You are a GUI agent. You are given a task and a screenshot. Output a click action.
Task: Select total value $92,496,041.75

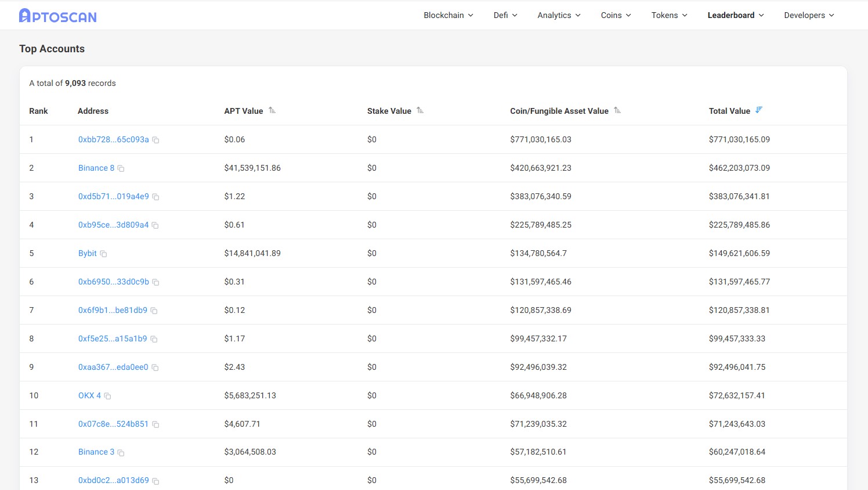point(737,367)
